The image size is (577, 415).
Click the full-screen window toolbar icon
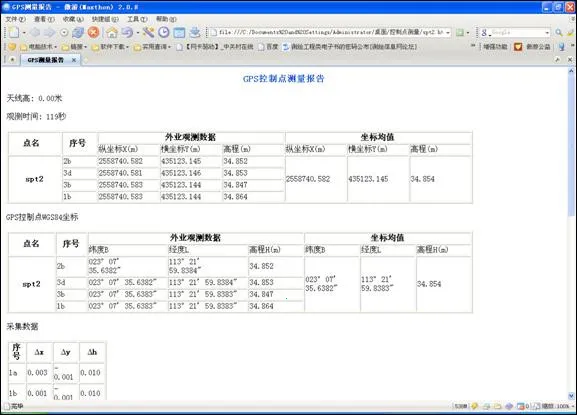click(179, 32)
